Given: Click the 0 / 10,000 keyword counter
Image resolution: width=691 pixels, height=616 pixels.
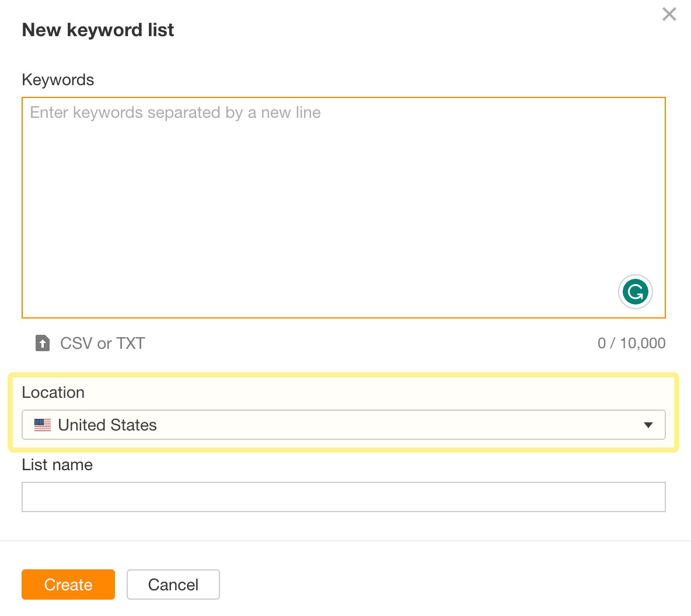Looking at the screenshot, I should click(632, 343).
